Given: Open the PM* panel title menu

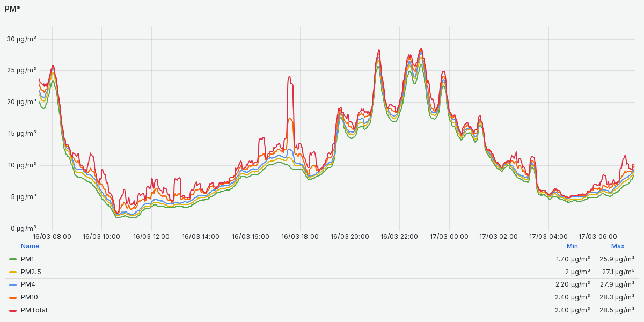Looking at the screenshot, I should click(x=13, y=9).
